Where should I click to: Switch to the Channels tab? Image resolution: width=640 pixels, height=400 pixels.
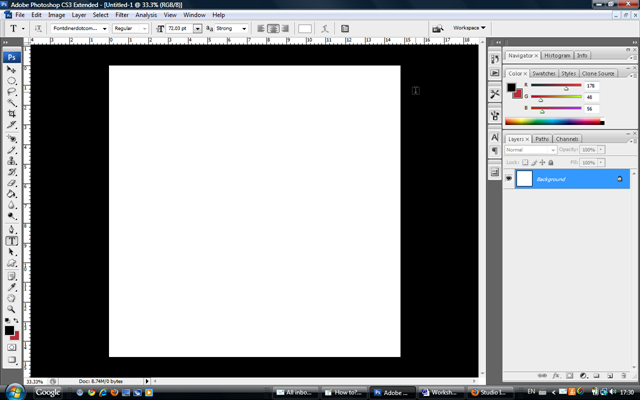coord(567,139)
